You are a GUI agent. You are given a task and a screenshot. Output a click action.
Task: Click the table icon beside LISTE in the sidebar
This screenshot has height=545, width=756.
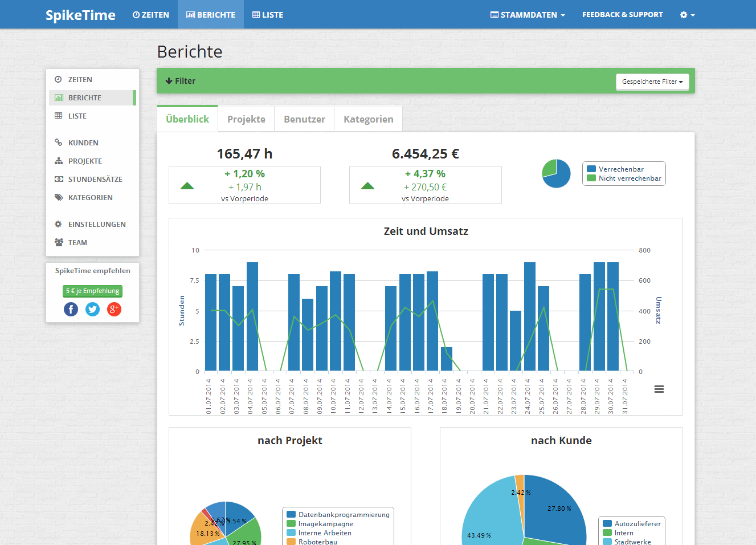tap(59, 116)
